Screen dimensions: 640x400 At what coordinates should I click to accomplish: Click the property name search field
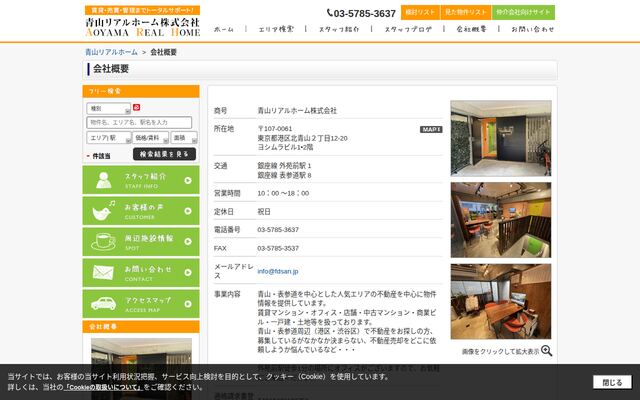139,122
